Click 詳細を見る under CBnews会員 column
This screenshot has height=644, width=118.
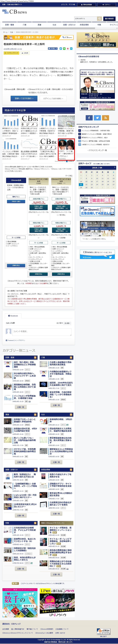click(16, 266)
